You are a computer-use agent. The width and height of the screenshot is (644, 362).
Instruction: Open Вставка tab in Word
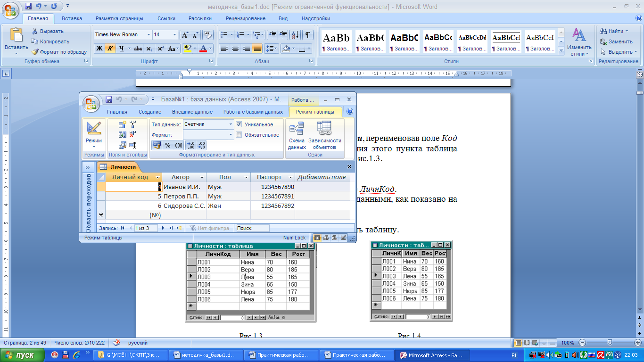point(72,18)
